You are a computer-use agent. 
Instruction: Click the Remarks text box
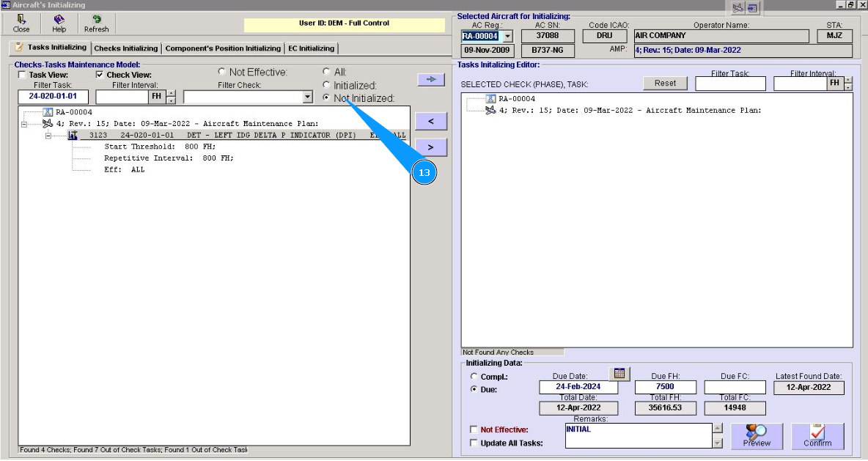(639, 435)
